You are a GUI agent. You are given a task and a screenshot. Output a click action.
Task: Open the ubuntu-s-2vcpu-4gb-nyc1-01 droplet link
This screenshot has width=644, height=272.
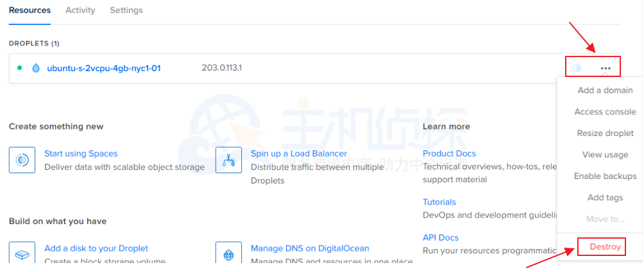[103, 68]
